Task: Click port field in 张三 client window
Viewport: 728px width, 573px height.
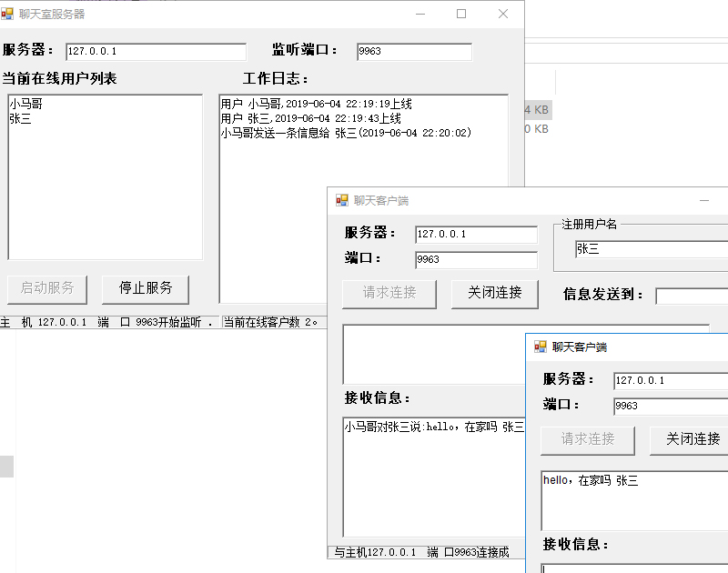Action: [476, 260]
